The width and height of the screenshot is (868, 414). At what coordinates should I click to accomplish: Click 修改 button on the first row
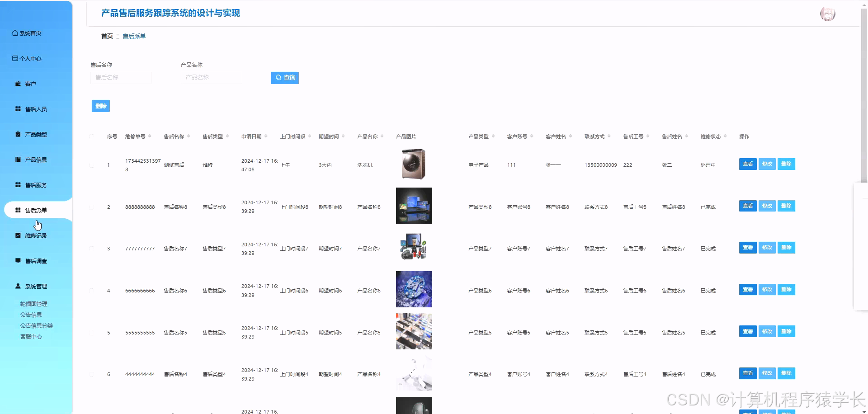[767, 164]
